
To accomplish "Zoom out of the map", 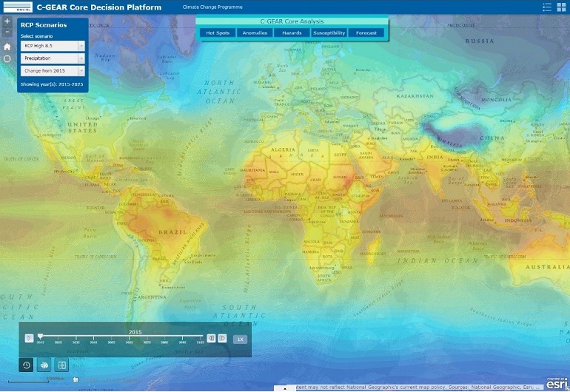I will click(7, 33).
